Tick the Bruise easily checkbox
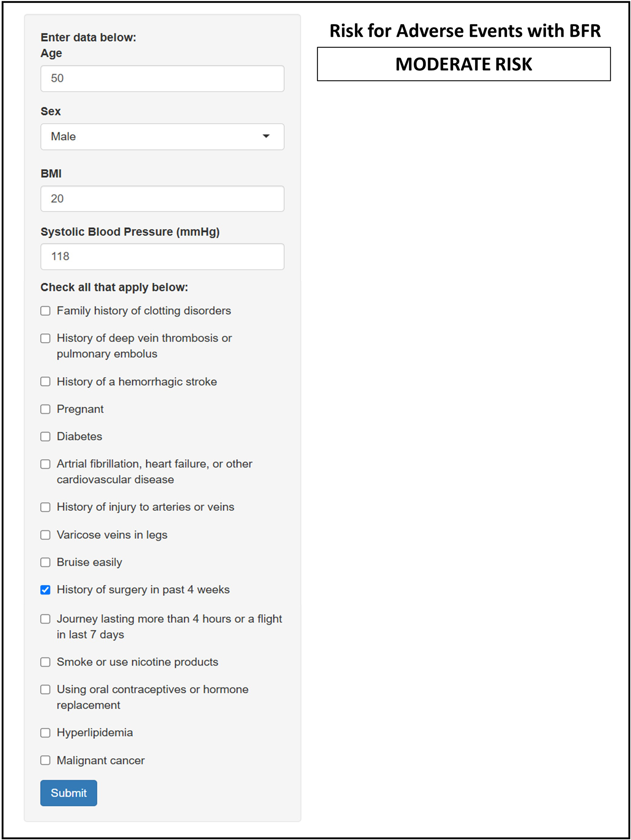 [x=46, y=562]
